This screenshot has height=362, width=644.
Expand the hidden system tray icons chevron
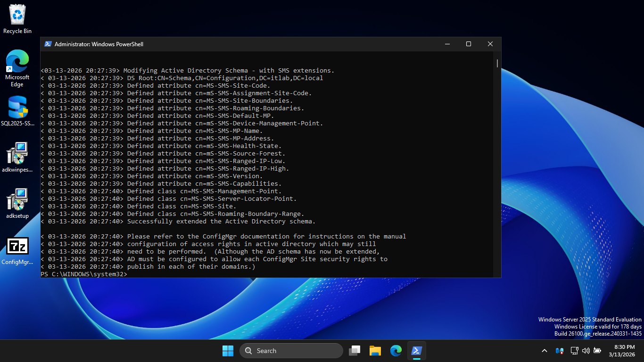tap(545, 351)
